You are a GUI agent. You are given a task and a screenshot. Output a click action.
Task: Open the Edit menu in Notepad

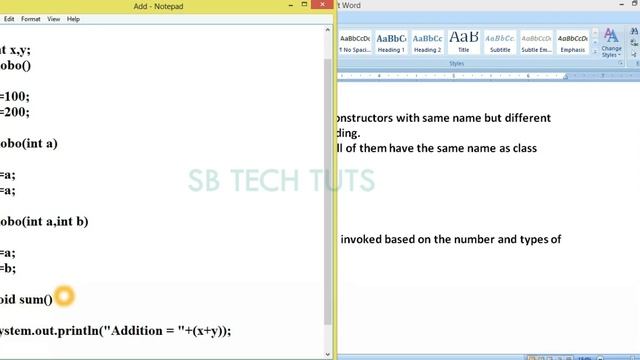point(9,19)
